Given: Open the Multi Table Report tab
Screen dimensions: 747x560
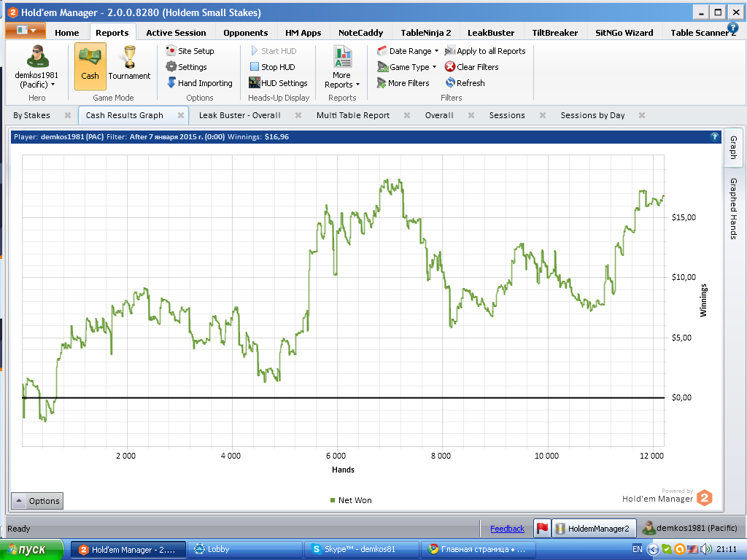Looking at the screenshot, I should (x=352, y=115).
